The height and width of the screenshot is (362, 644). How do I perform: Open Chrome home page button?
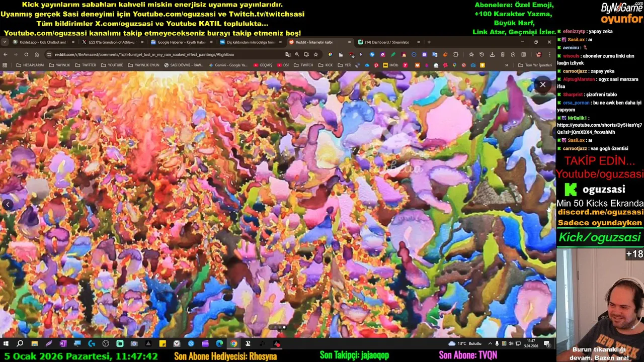tap(37, 54)
